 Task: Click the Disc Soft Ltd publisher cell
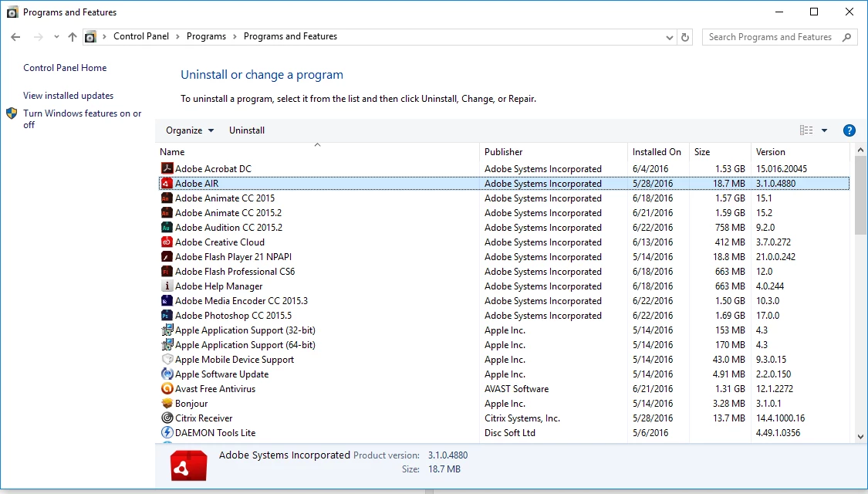(510, 432)
